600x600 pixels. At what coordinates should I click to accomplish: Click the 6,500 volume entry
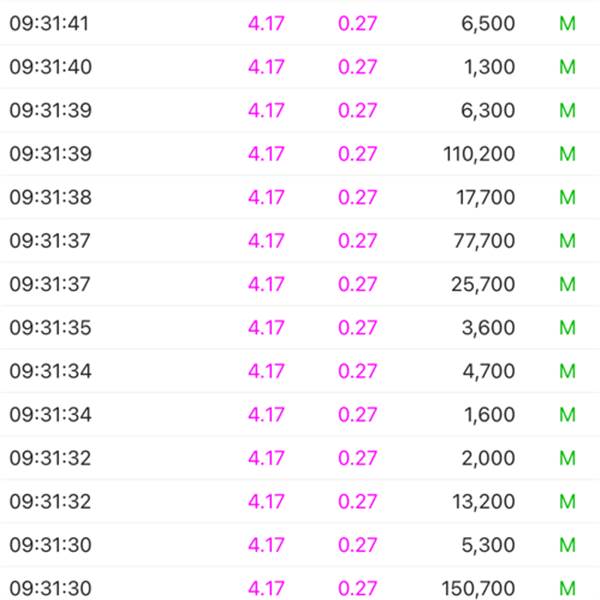(488, 24)
